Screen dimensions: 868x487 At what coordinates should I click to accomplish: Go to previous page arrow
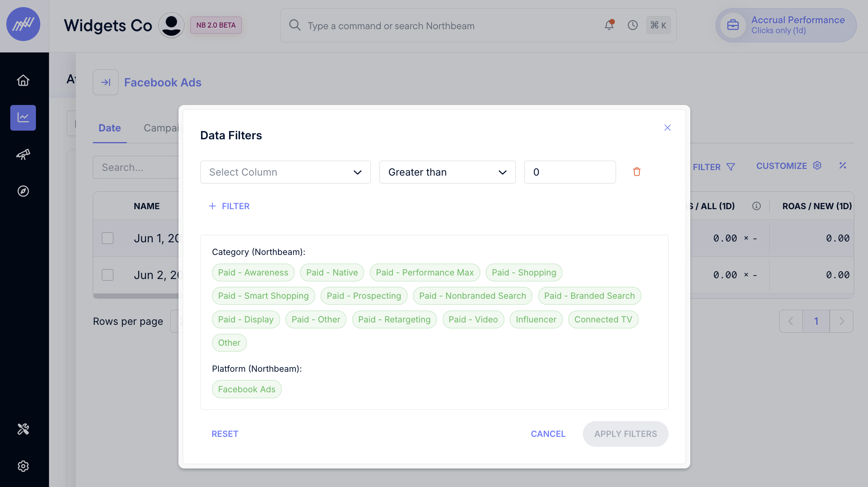791,321
